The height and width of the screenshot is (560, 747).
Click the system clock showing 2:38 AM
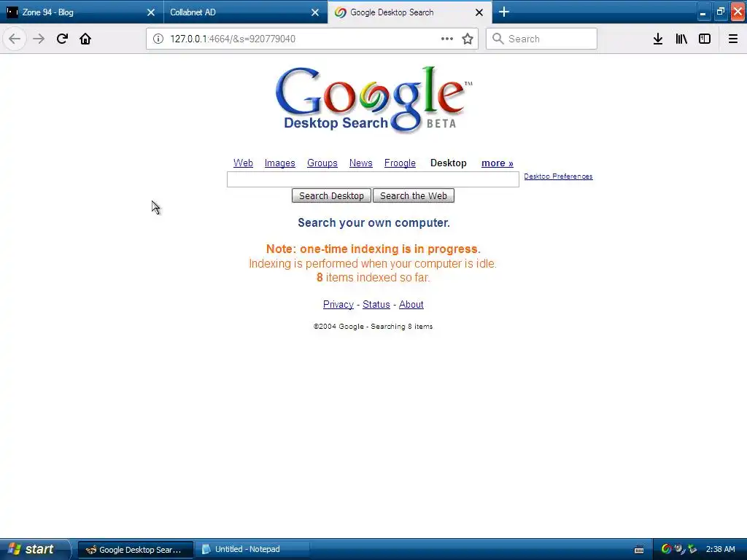(x=720, y=549)
